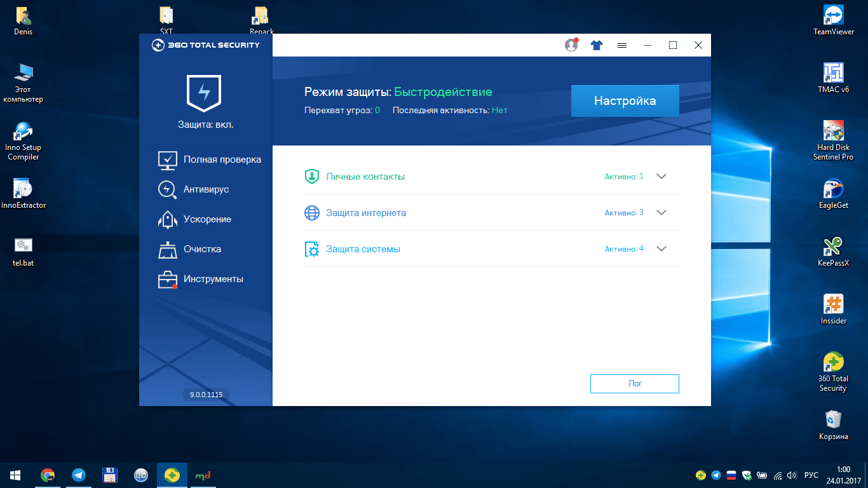This screenshot has width=868, height=488.
Task: Click the protection shield lightning icon
Action: tap(204, 93)
